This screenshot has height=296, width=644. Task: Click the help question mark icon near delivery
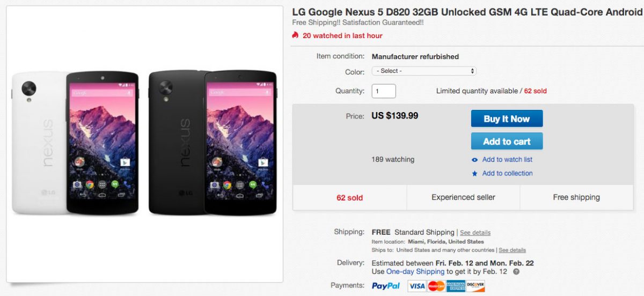pyautogui.click(x=516, y=271)
